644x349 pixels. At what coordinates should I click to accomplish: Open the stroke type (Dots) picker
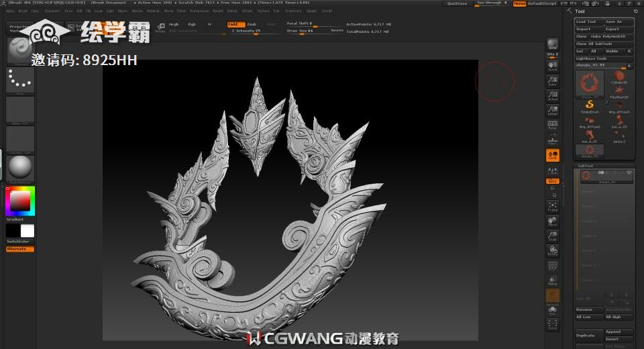pyautogui.click(x=19, y=81)
